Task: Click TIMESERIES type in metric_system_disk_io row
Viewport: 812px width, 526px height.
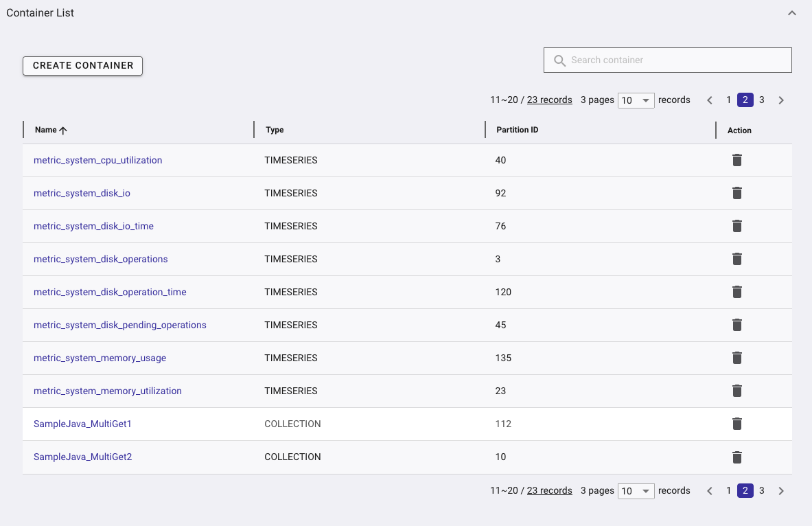Action: tap(291, 193)
